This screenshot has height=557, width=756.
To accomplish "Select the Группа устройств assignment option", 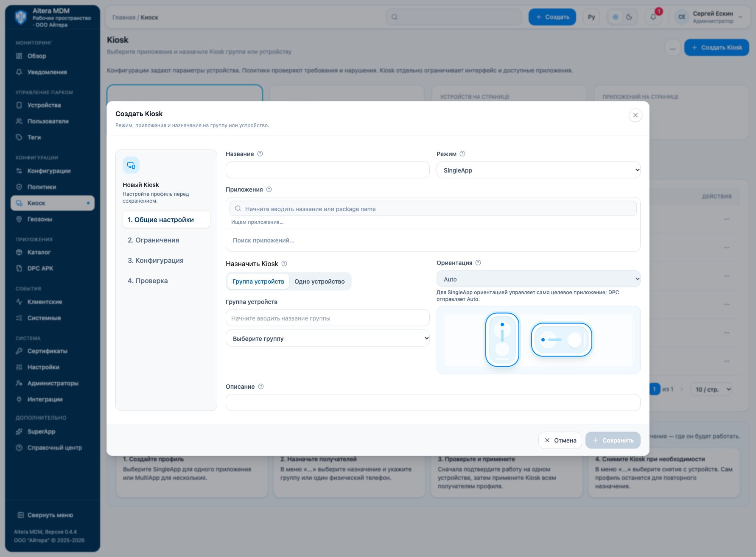I will (258, 281).
